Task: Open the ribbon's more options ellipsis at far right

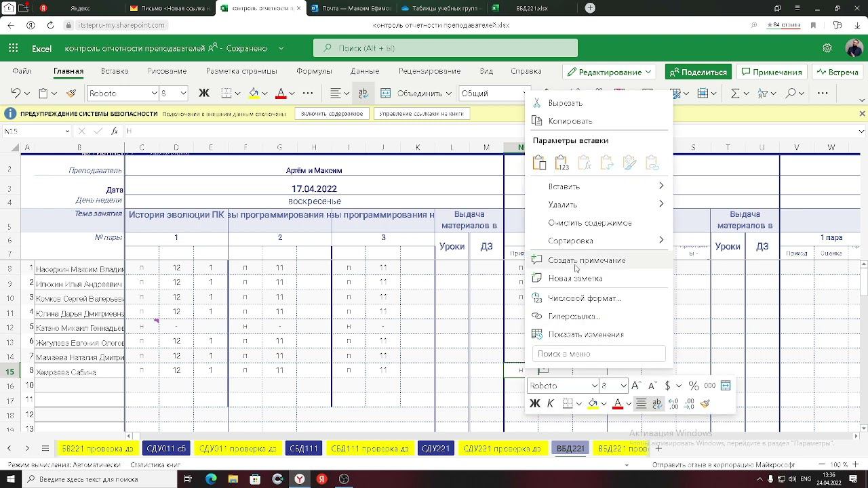Action: 823,94
